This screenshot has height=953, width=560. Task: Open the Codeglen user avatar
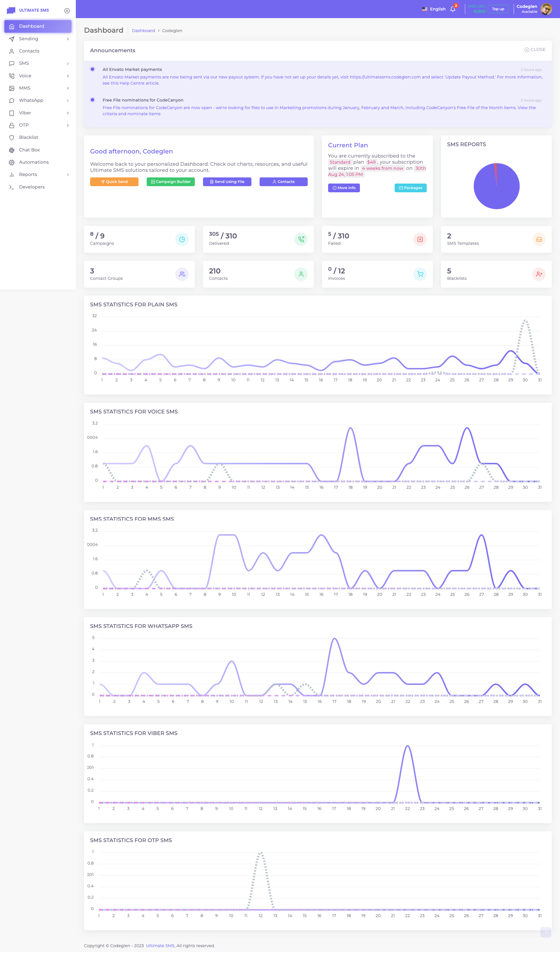pyautogui.click(x=546, y=9)
